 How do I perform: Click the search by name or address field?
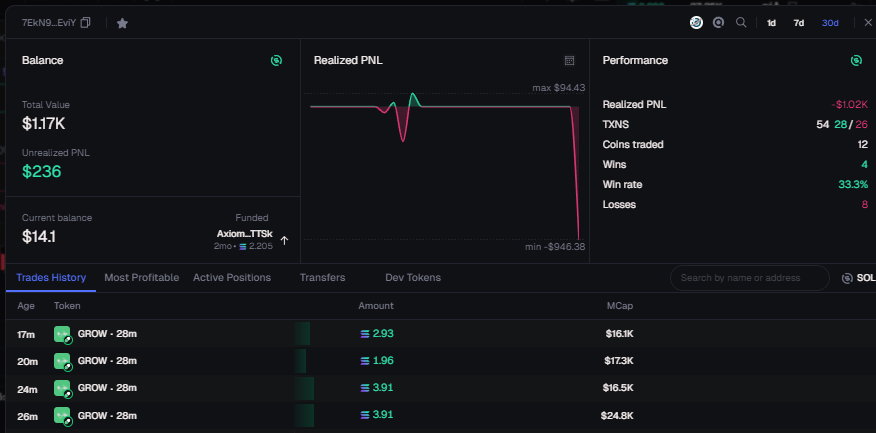coord(750,278)
